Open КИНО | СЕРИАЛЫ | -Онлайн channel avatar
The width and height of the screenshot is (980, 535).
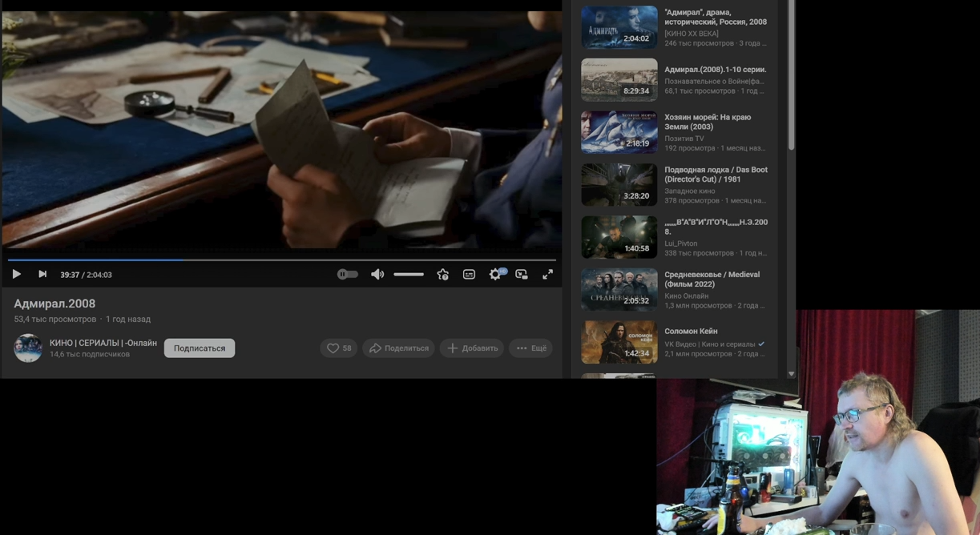tap(28, 348)
